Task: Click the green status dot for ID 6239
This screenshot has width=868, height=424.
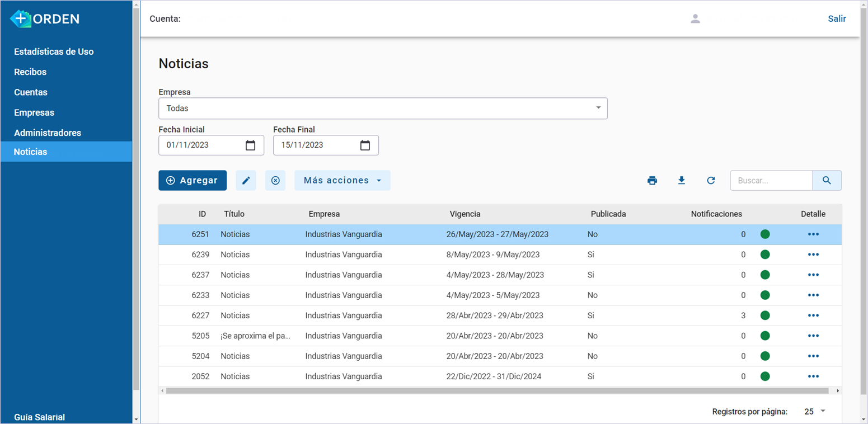Action: (765, 255)
